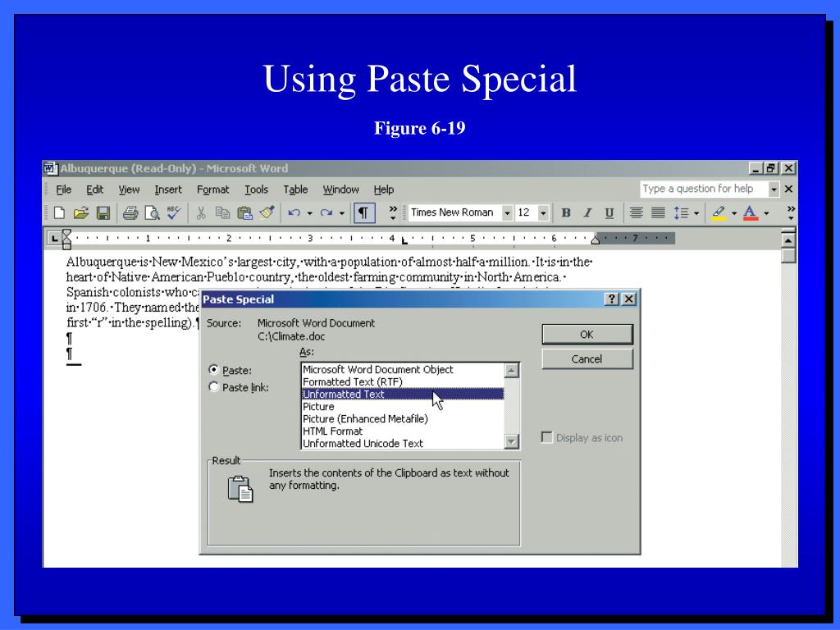
Task: Toggle Show/Hide paragraph marks button
Action: pos(363,213)
